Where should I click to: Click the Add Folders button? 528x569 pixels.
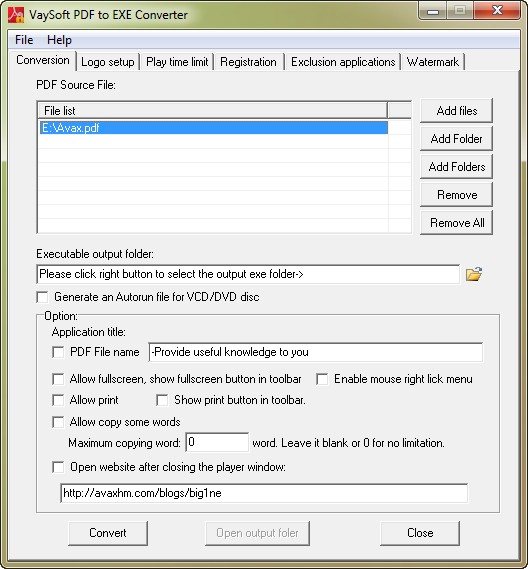click(x=457, y=167)
